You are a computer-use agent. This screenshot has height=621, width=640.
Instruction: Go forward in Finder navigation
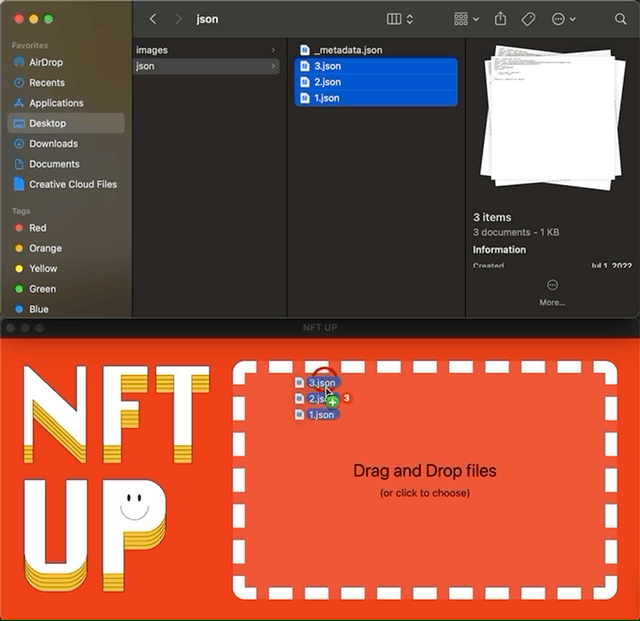click(178, 19)
